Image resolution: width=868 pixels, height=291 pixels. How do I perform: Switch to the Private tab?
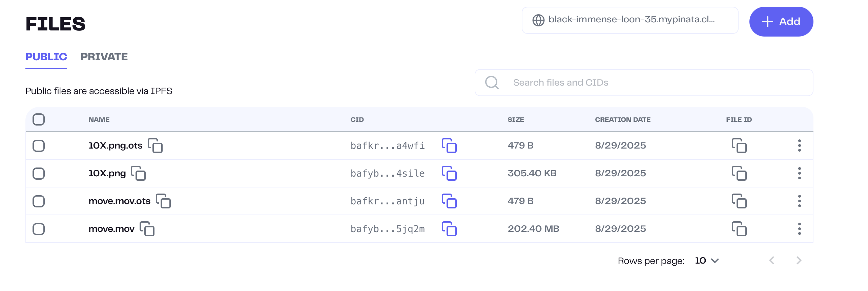tap(104, 57)
